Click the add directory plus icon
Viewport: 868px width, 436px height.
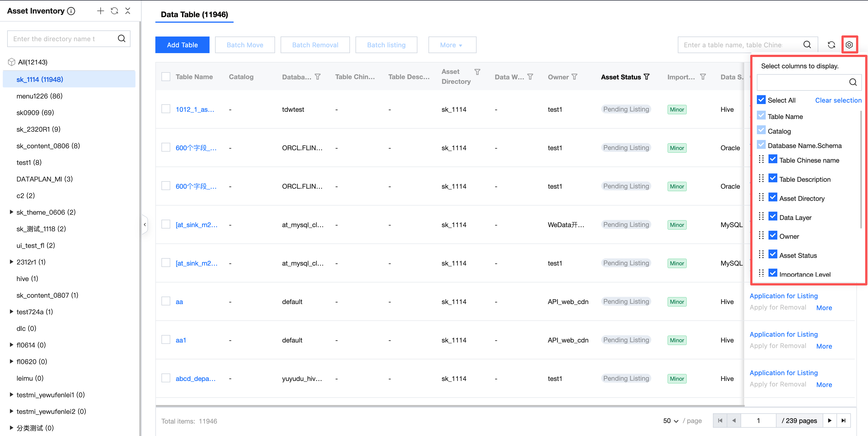click(x=100, y=11)
